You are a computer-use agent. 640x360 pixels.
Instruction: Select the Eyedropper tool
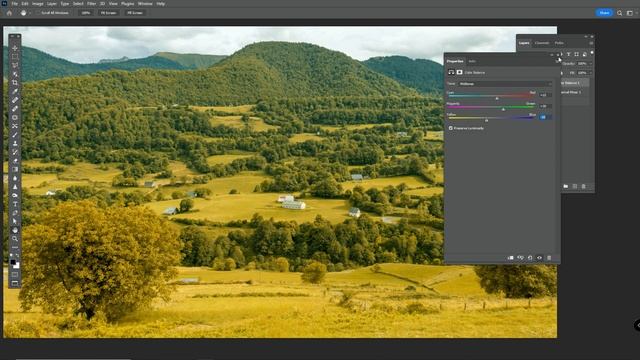pyautogui.click(x=15, y=91)
